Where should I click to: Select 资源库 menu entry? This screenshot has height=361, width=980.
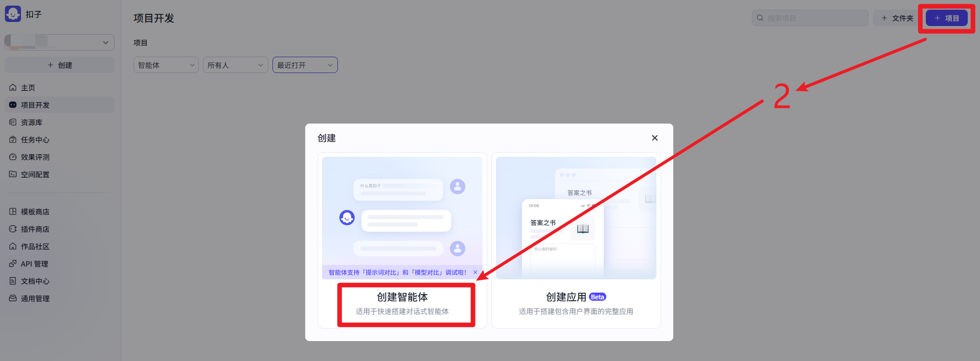[59, 123]
